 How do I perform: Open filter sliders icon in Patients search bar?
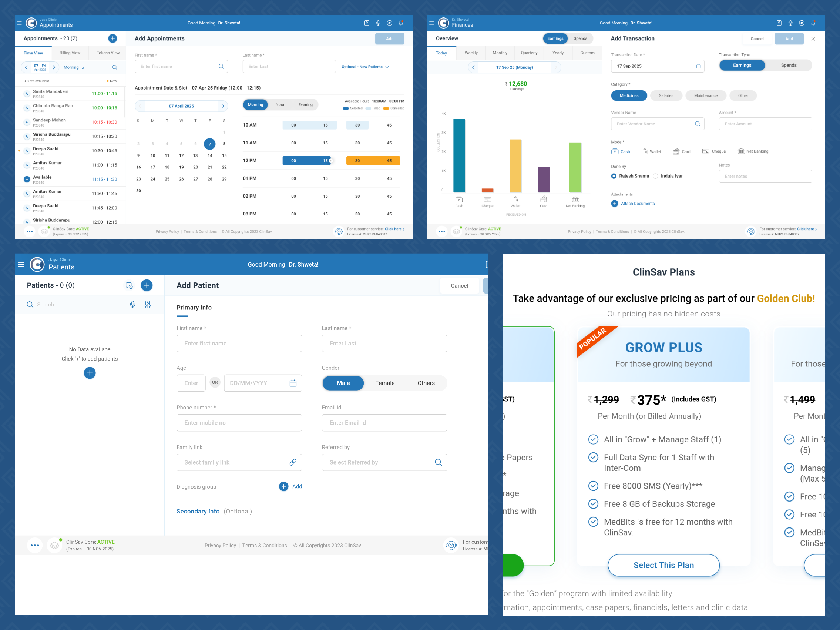coord(148,305)
